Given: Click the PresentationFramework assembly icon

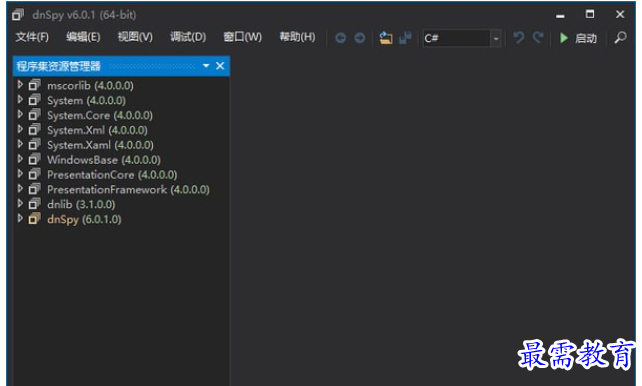Looking at the screenshot, I should coord(34,189).
